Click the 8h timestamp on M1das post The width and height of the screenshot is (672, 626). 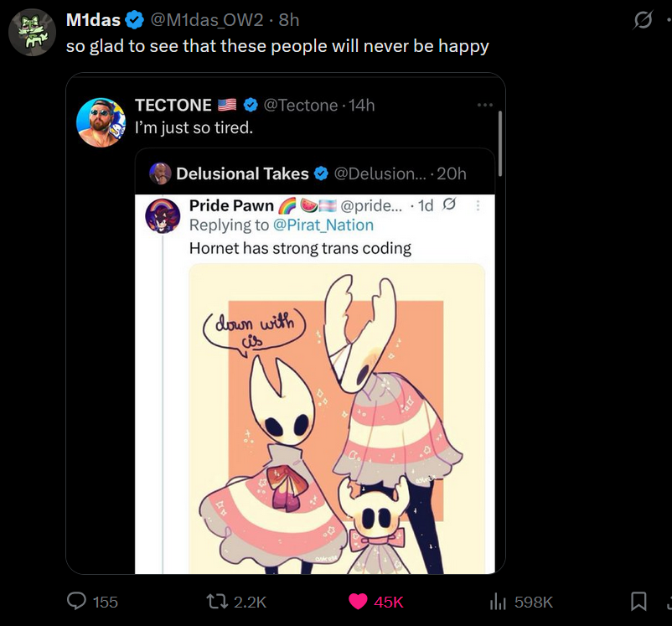tap(287, 19)
